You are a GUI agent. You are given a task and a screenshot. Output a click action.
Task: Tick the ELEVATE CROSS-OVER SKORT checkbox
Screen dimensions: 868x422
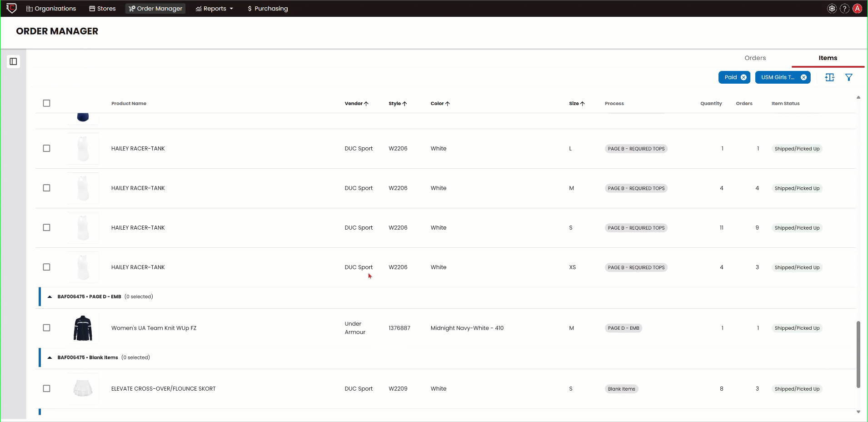[x=46, y=388]
